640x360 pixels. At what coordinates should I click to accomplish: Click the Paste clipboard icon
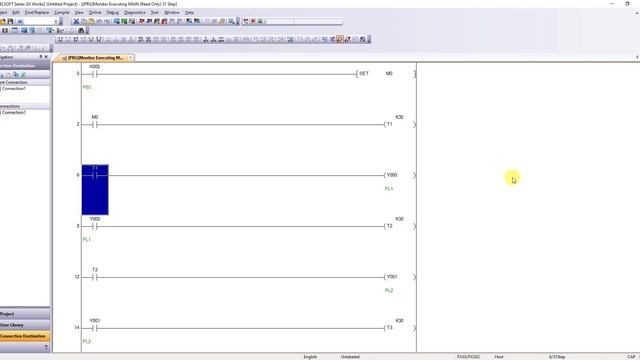coord(92,21)
